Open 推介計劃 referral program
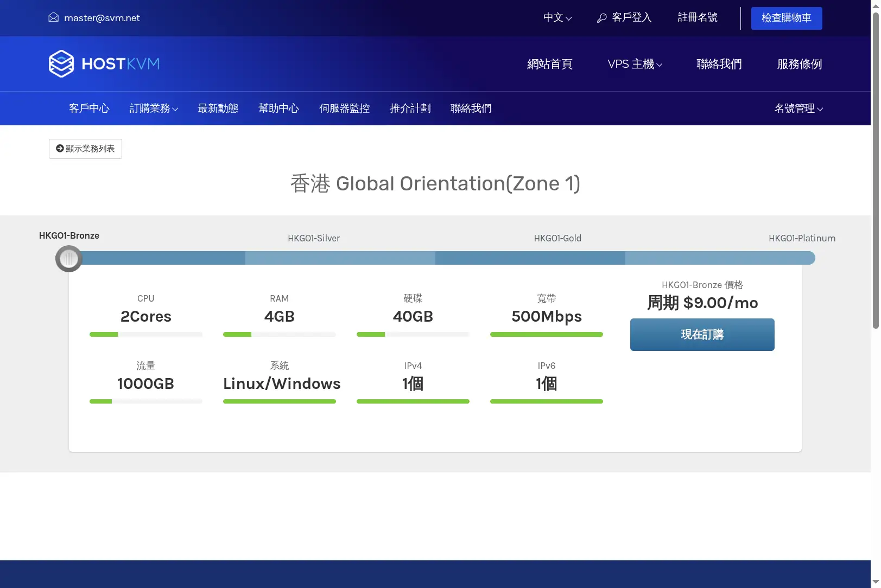 tap(410, 108)
